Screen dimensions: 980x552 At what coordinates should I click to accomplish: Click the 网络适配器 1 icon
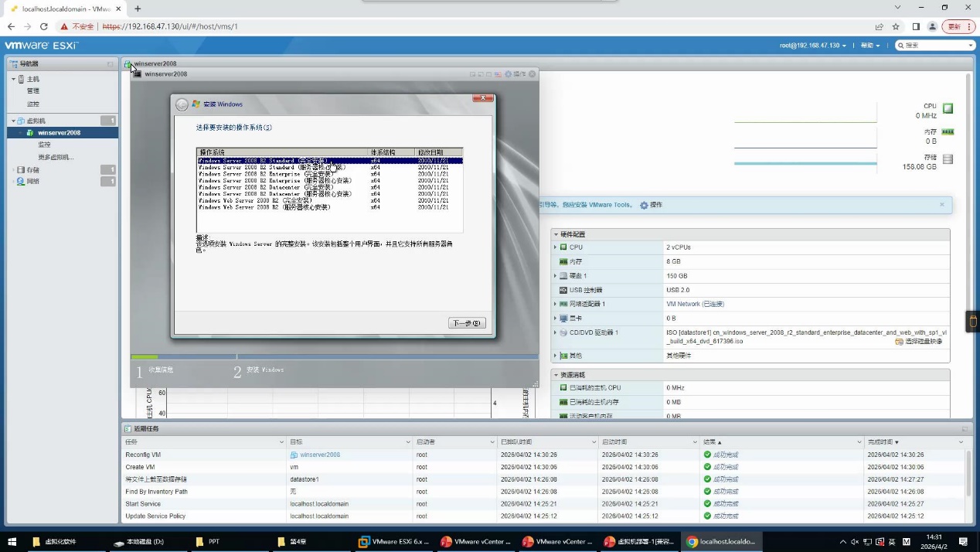[563, 304]
